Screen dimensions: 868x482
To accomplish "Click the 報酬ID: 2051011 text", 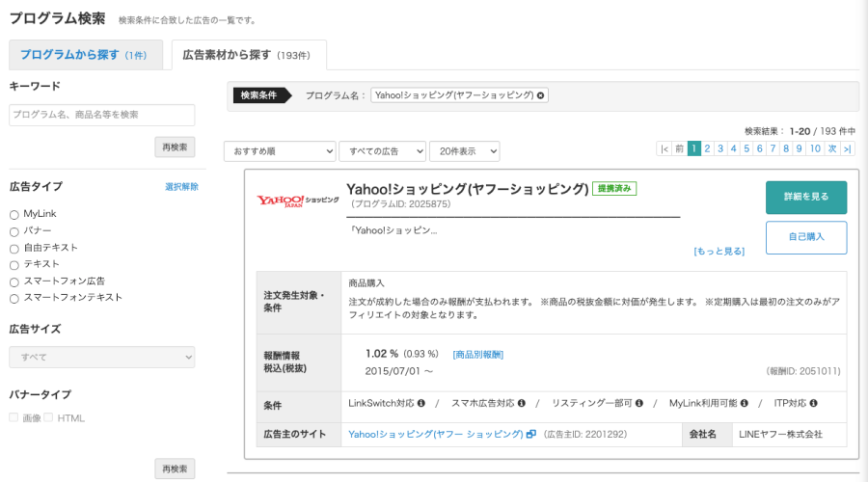I will point(803,371).
